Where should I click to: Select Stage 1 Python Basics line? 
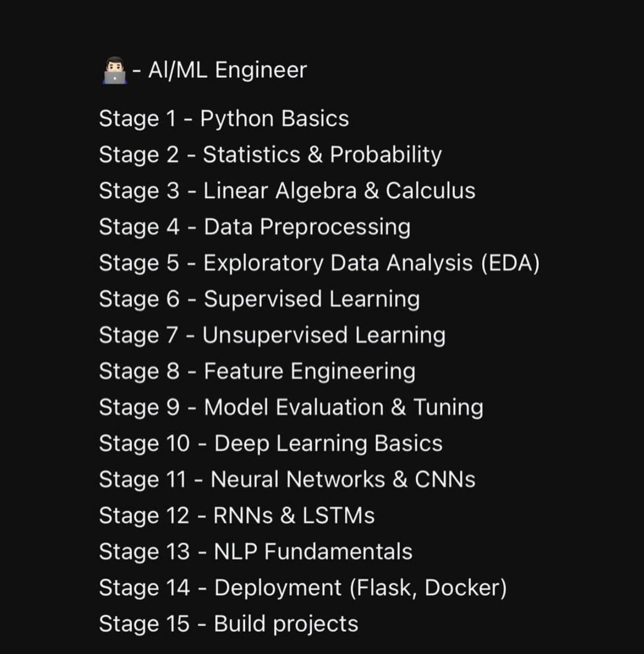pyautogui.click(x=224, y=119)
